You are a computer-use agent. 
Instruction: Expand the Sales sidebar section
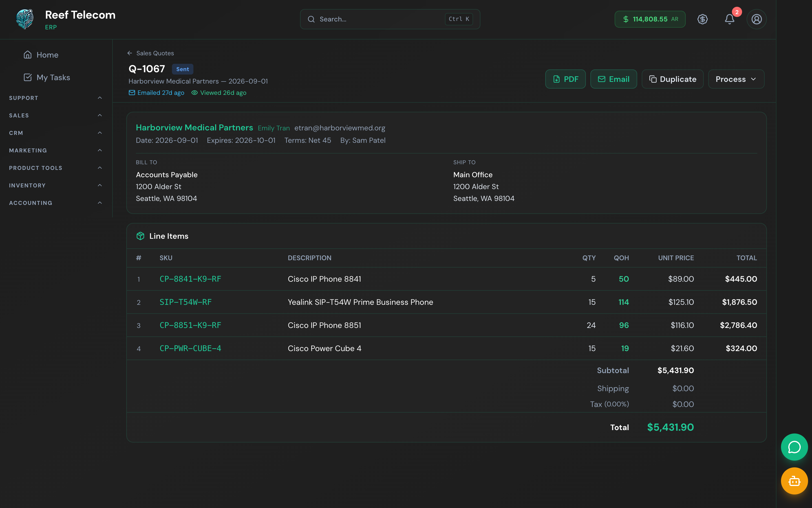(56, 115)
